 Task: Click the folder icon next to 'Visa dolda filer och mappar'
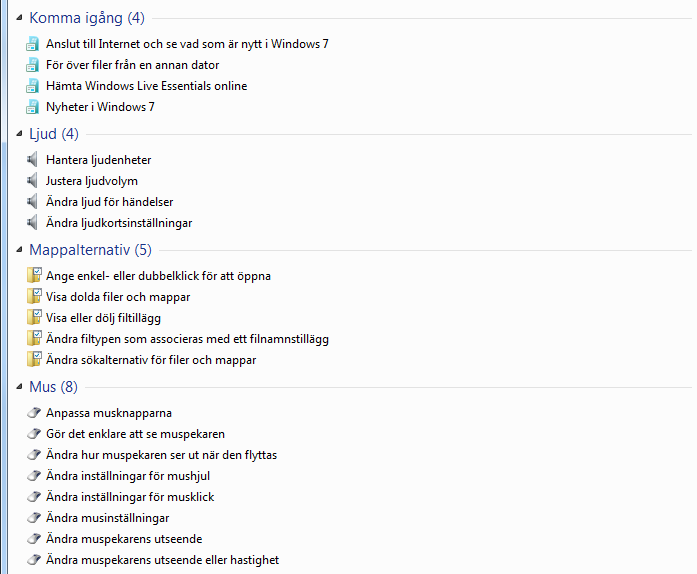(x=34, y=297)
